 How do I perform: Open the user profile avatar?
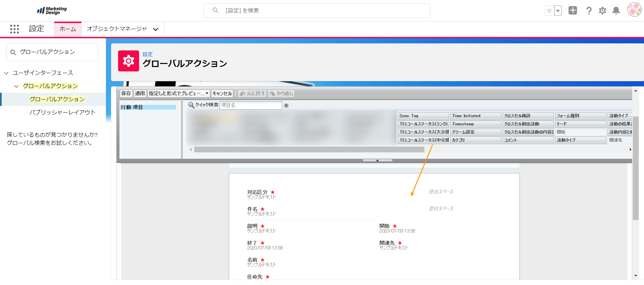coord(634,10)
